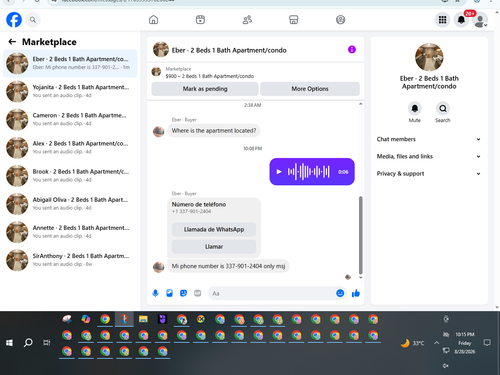This screenshot has height=375, width=500.
Task: Click Eber buyer avatar next to last message
Action: click(159, 267)
